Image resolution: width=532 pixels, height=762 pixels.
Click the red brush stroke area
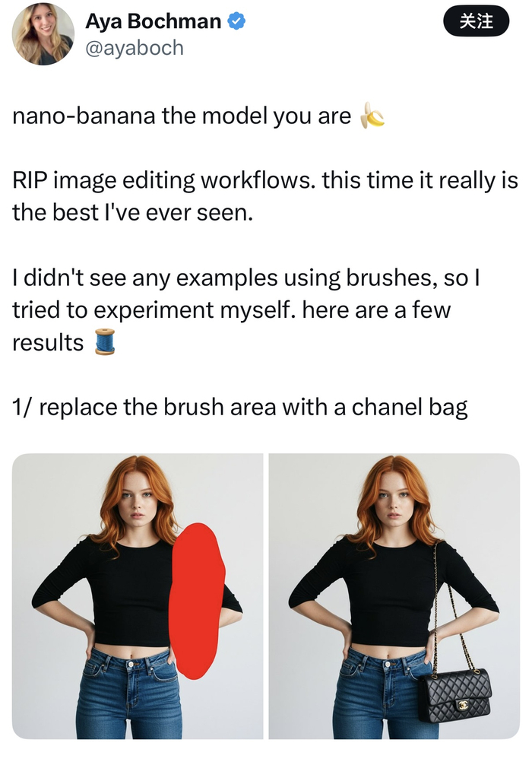click(x=197, y=601)
